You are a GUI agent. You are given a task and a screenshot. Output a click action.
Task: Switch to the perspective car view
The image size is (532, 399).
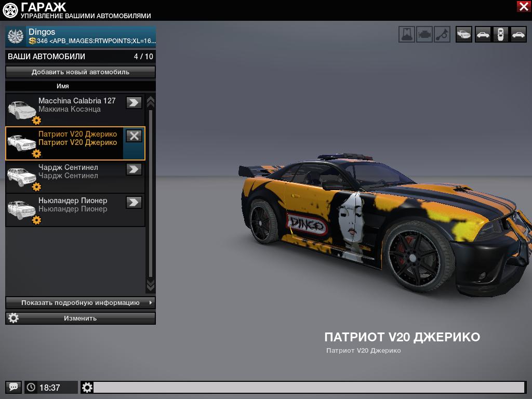tap(464, 35)
